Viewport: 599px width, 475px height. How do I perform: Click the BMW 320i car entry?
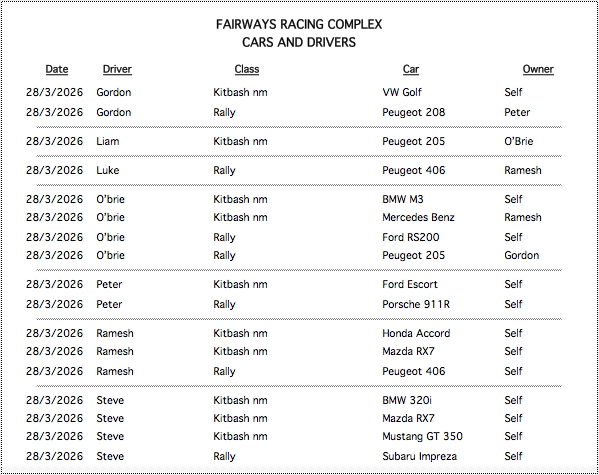click(x=407, y=400)
